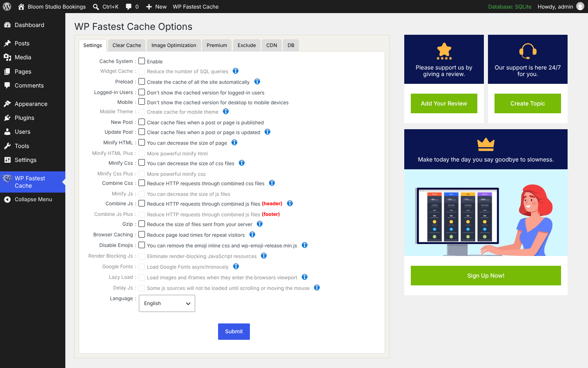Screen dimensions: 588x368
Task: Click the New content plus icon
Action: (x=149, y=7)
